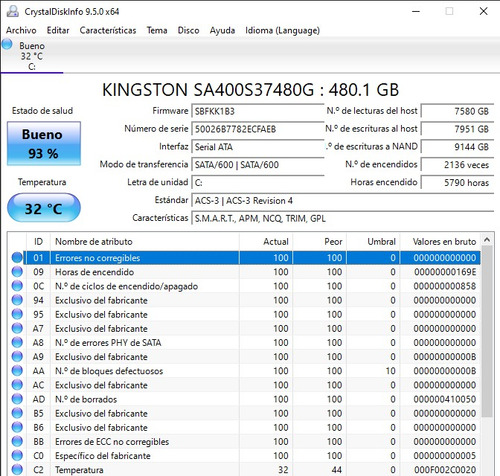Open the Archivo menu
The image size is (500, 476).
coord(21,30)
